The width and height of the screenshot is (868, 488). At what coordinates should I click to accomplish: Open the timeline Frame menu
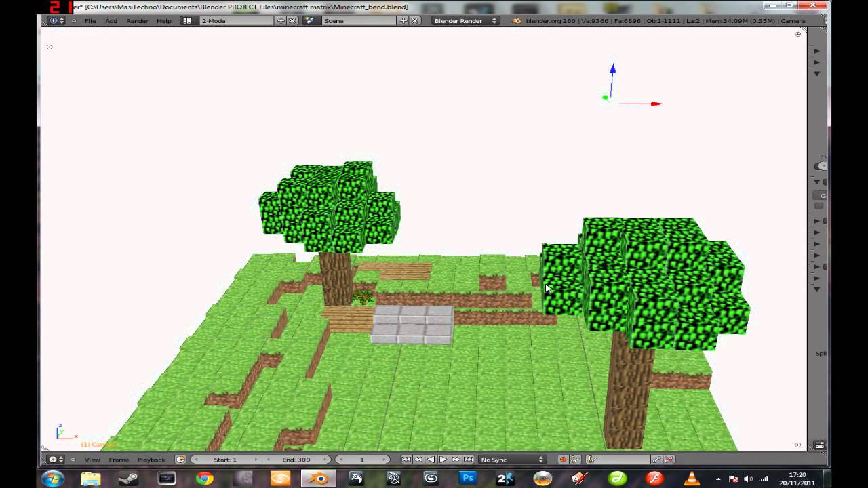[x=119, y=460]
